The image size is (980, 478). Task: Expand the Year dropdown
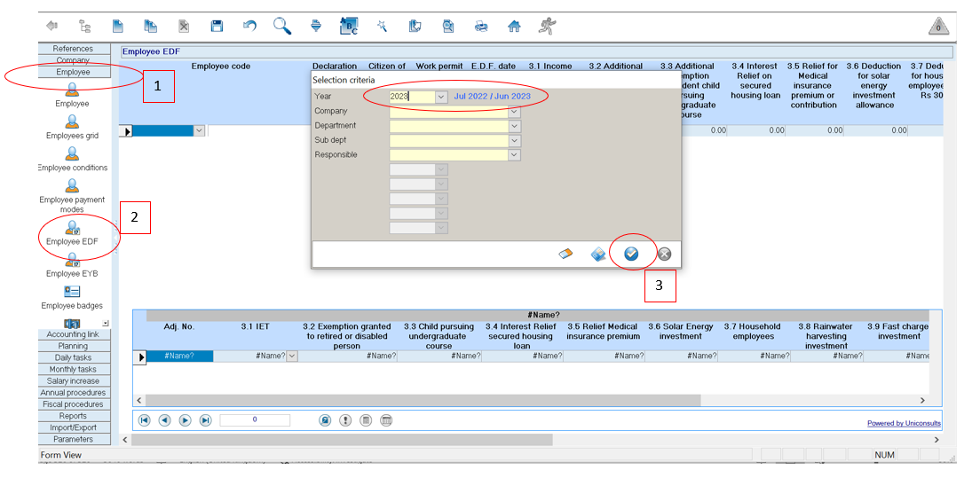point(441,97)
